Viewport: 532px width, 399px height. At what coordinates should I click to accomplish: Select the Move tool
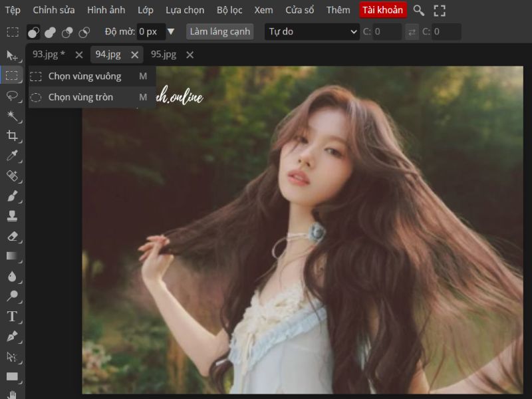tap(12, 55)
